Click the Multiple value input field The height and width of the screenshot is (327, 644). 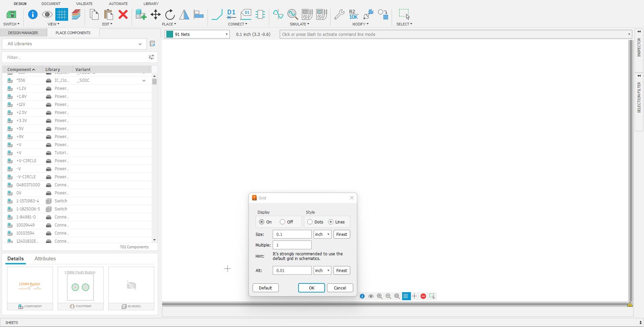(292, 245)
